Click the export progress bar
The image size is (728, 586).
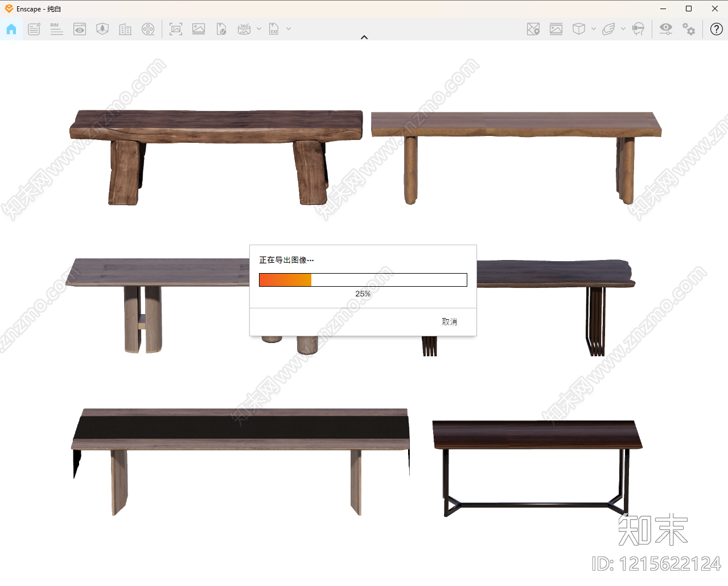[x=363, y=280]
